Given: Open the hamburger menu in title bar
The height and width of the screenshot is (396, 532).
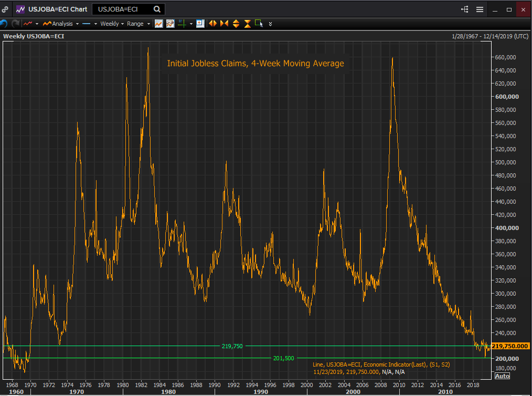Looking at the screenshot, I should (x=480, y=9).
